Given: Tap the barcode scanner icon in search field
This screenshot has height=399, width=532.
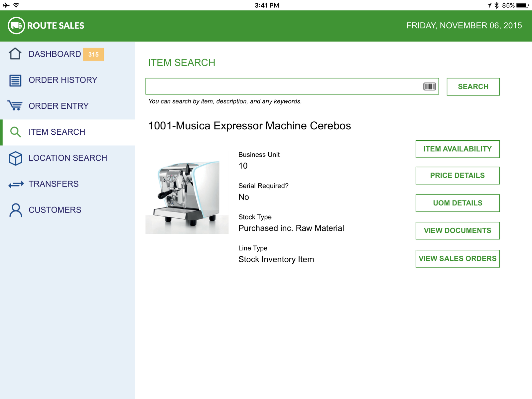Looking at the screenshot, I should coord(429,86).
